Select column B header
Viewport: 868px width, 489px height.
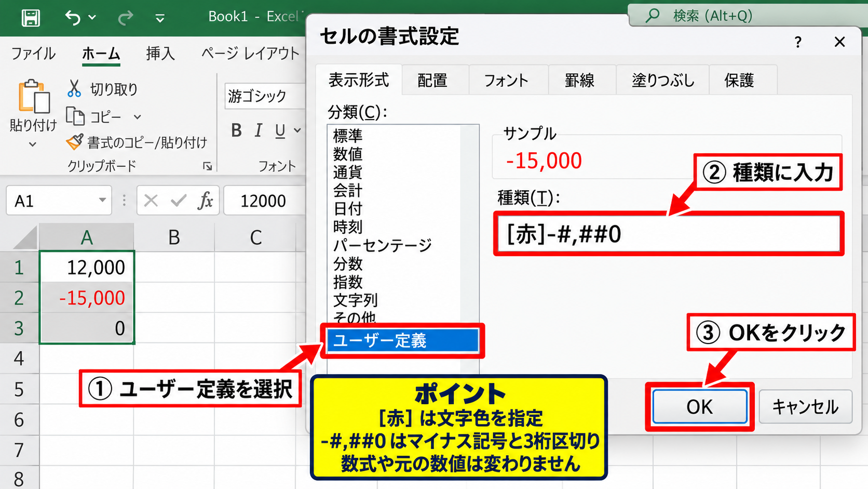coord(174,237)
